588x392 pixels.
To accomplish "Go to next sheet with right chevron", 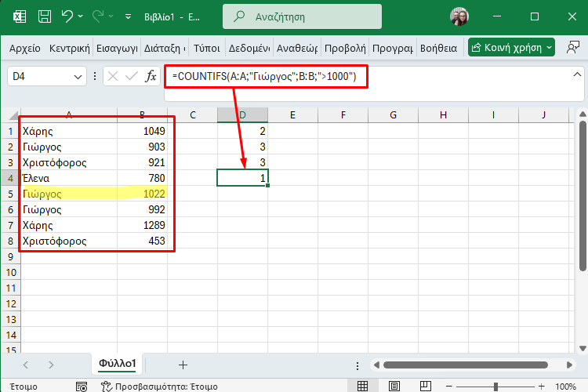I will point(51,365).
